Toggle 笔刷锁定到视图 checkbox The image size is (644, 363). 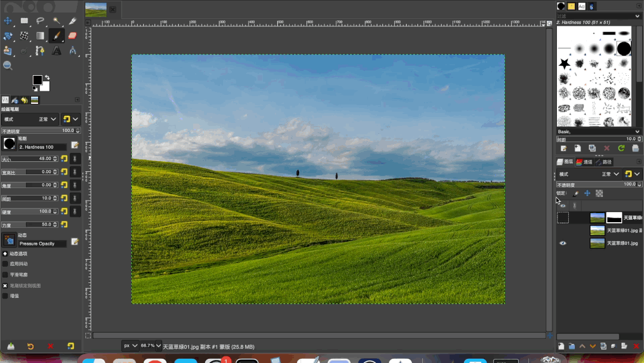[x=5, y=285]
